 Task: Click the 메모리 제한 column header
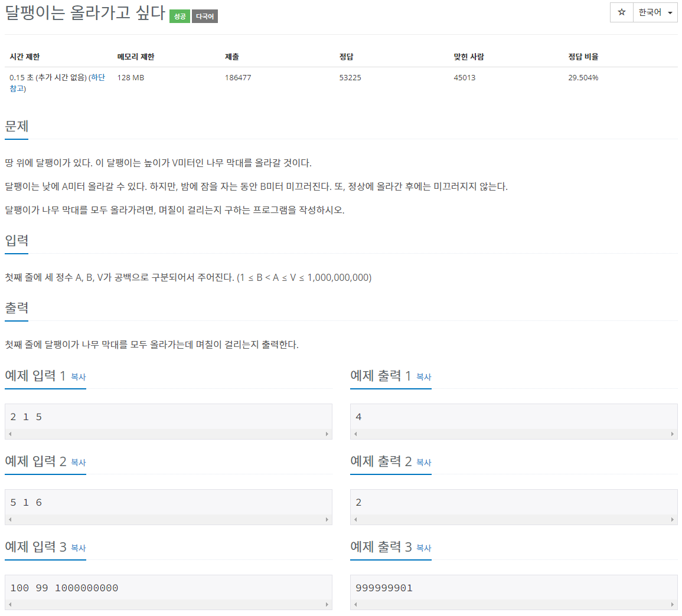pyautogui.click(x=136, y=57)
